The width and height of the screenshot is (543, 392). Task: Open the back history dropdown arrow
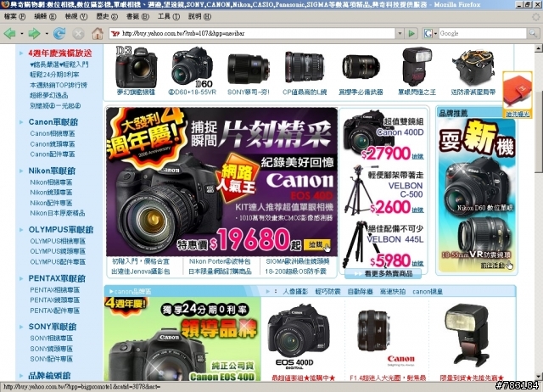pyautogui.click(x=22, y=34)
